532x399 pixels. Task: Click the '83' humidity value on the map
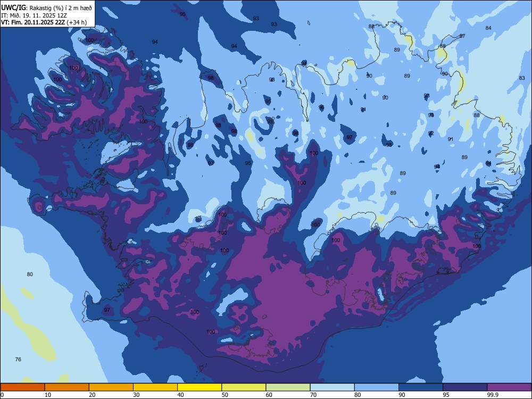click(x=522, y=78)
